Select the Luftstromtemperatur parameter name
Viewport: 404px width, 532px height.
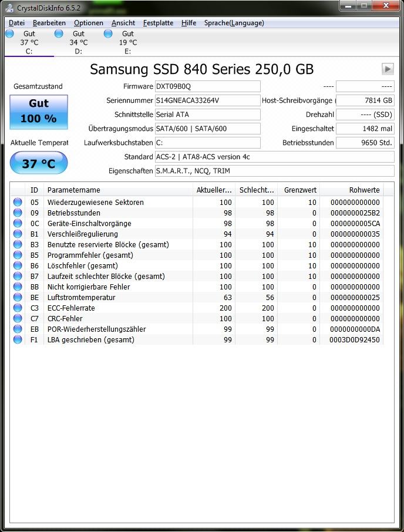(82, 298)
